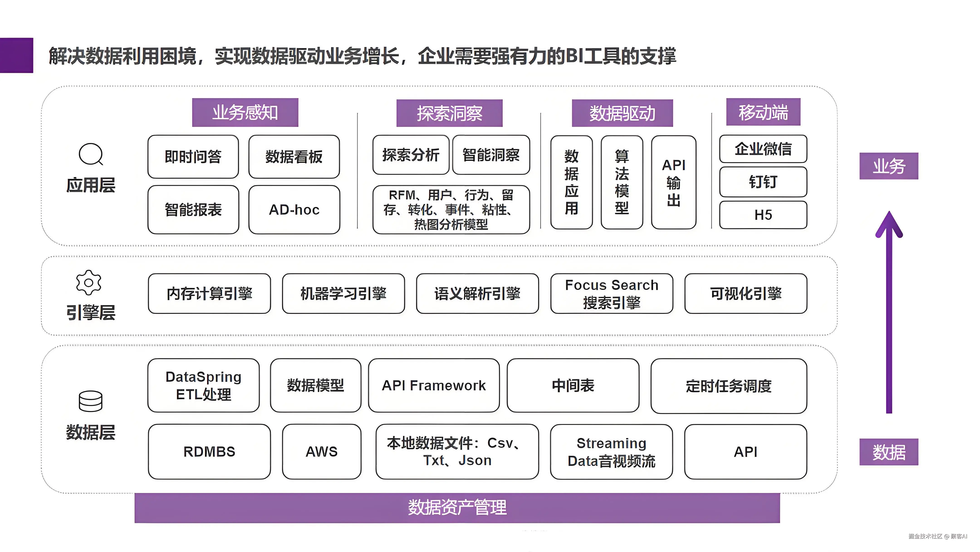
Task: Select the 业务感知 purple header
Action: coord(245,112)
